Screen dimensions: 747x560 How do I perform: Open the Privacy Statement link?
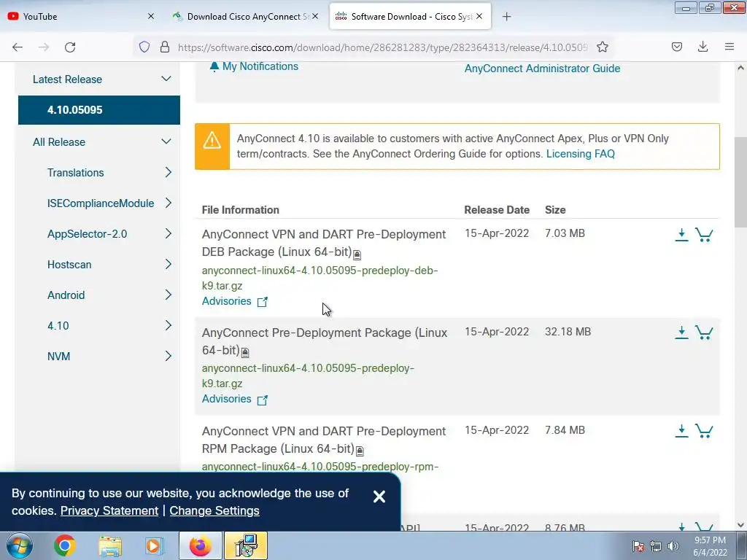(x=109, y=510)
